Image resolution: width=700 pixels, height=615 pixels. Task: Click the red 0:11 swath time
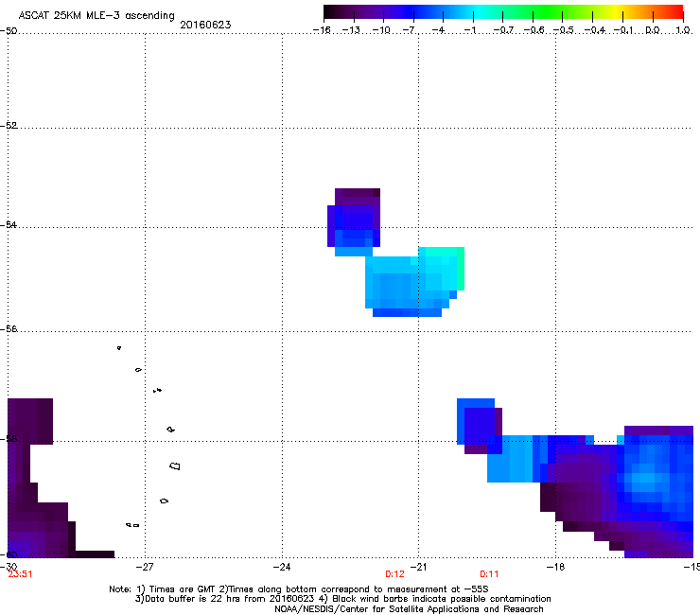(x=489, y=574)
